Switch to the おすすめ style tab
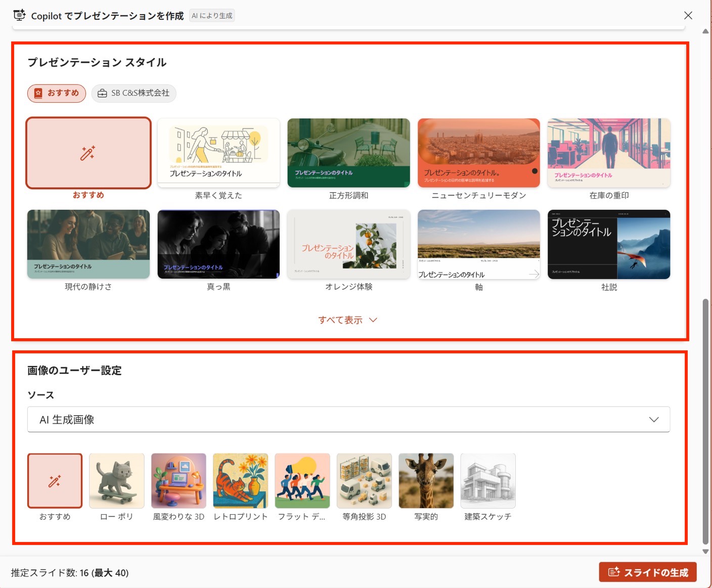The height and width of the screenshot is (588, 712). coord(57,93)
